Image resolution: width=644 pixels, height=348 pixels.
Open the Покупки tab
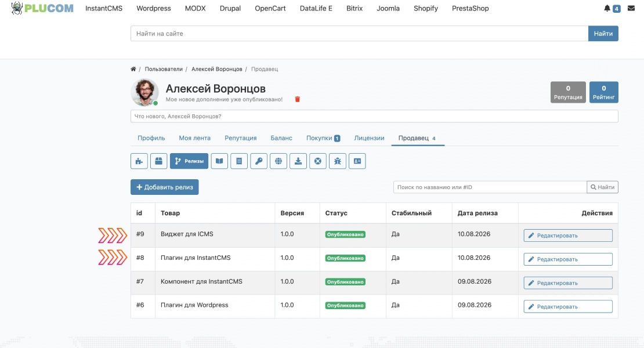[x=323, y=138]
